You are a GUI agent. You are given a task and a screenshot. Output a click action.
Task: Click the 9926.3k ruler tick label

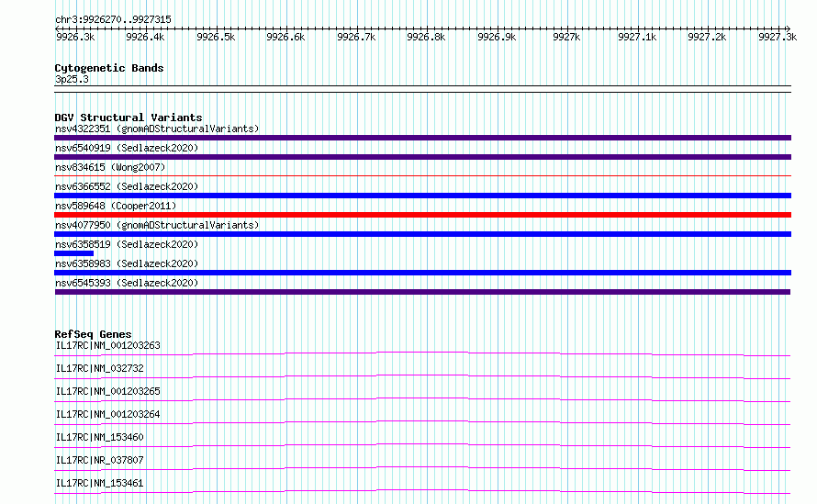pyautogui.click(x=75, y=37)
